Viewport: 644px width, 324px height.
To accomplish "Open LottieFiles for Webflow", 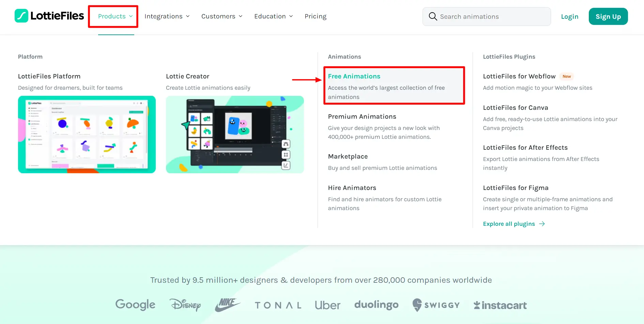I will click(519, 76).
